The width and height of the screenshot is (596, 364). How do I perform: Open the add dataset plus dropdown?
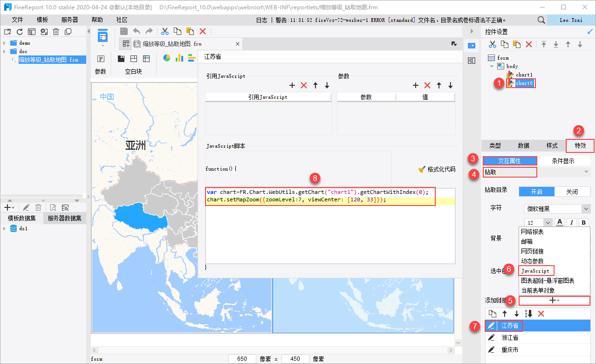(x=10, y=207)
